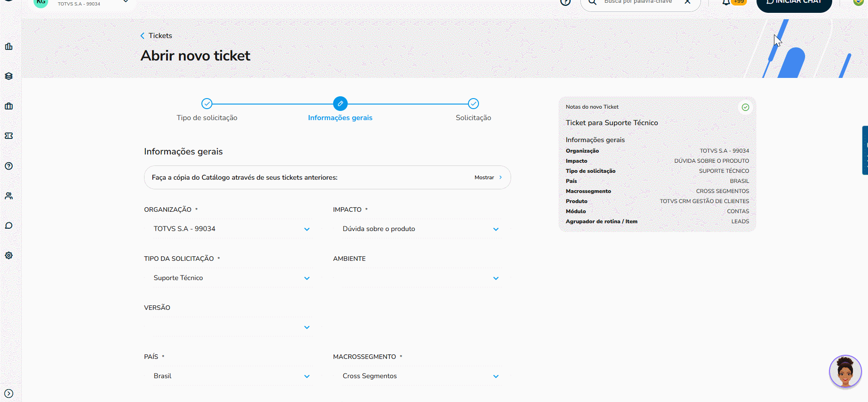Viewport: 868px width, 402px height.
Task: Open the help question icon in sidebar
Action: (x=9, y=166)
